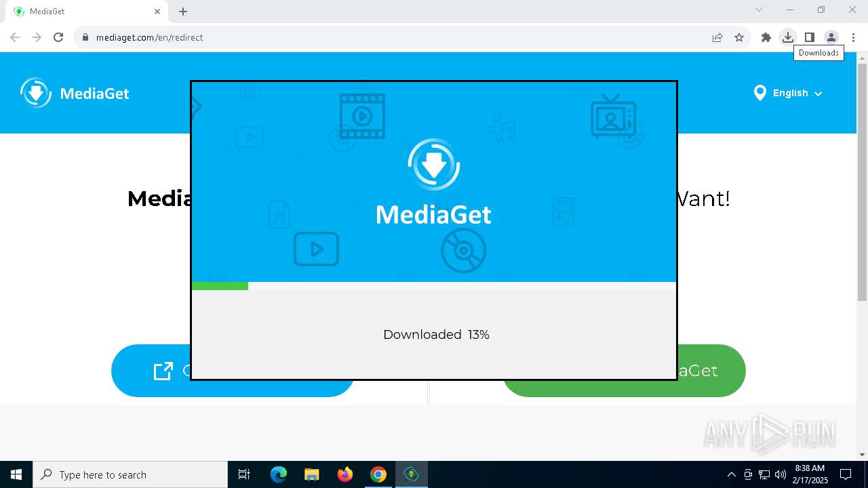
Task: Click the padlock site info icon
Action: 85,37
